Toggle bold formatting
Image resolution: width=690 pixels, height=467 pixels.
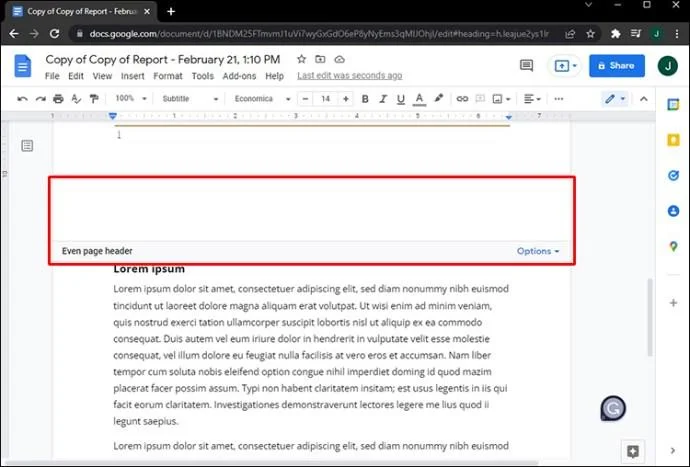click(365, 99)
